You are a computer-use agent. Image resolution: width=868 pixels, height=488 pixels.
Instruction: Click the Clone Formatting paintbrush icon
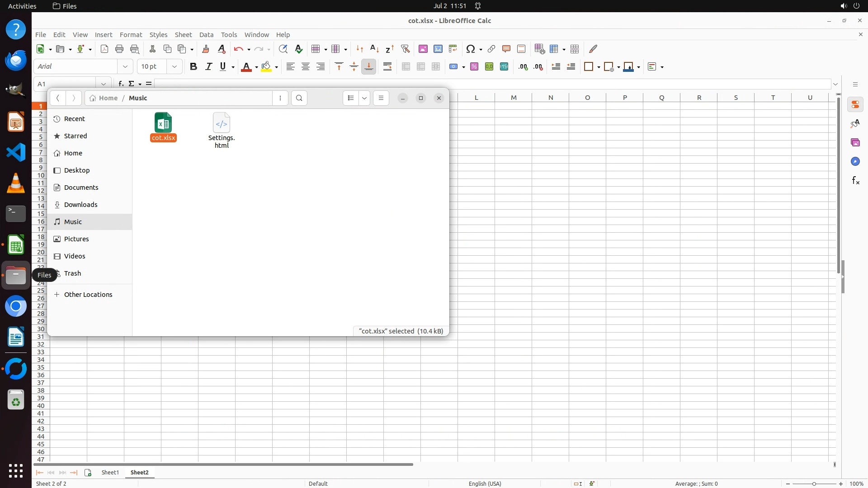[206, 49]
